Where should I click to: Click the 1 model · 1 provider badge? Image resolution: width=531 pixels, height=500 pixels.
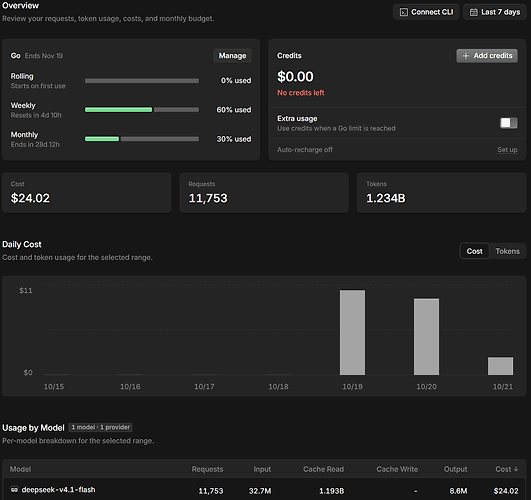tap(101, 428)
